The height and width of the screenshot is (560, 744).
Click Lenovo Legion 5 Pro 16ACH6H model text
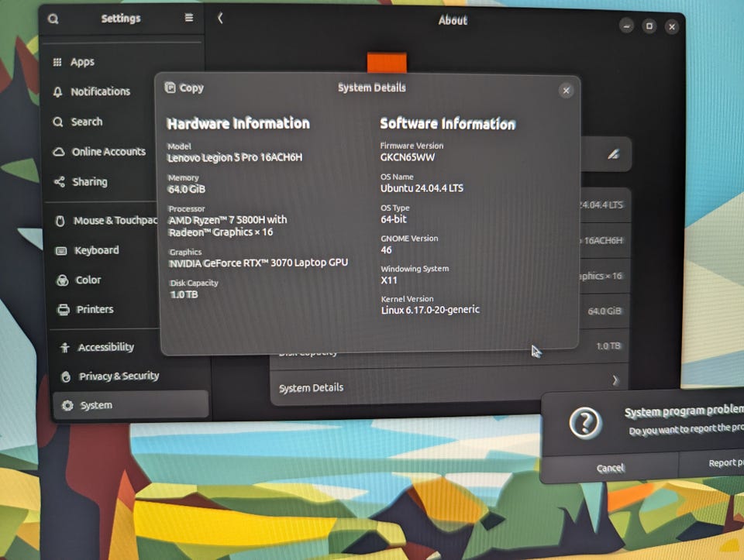click(x=234, y=157)
